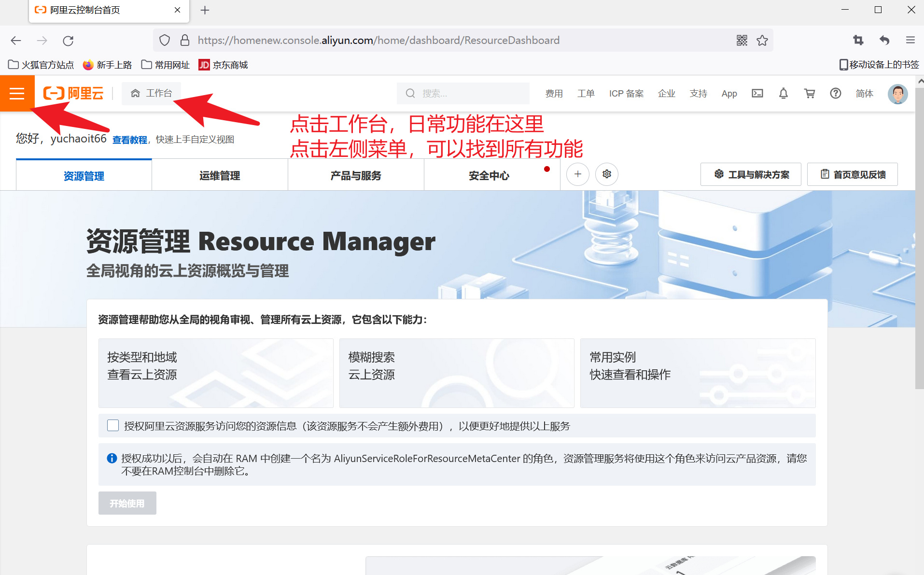Viewport: 924px width, 575px height.
Task: Switch to the 安全中心 tab
Action: (x=489, y=176)
